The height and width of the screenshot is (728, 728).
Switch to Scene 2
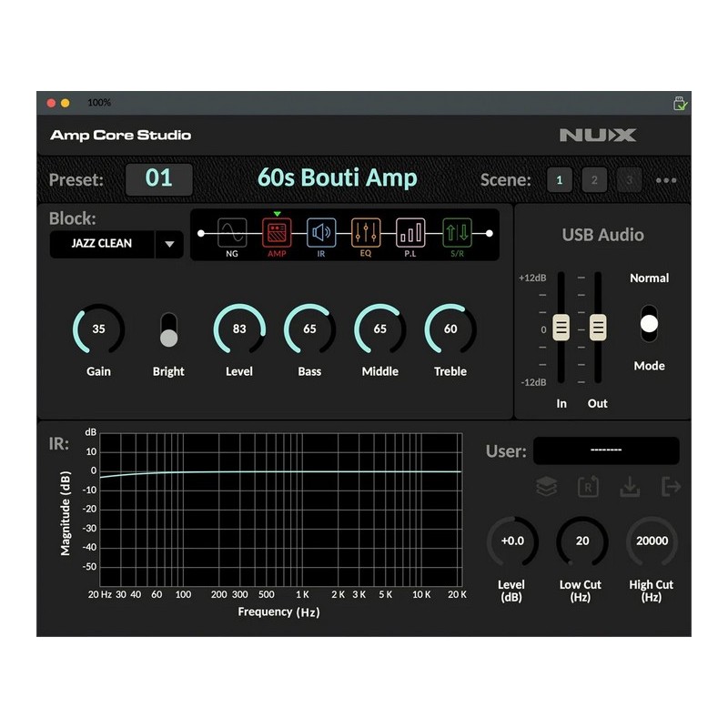coord(594,180)
